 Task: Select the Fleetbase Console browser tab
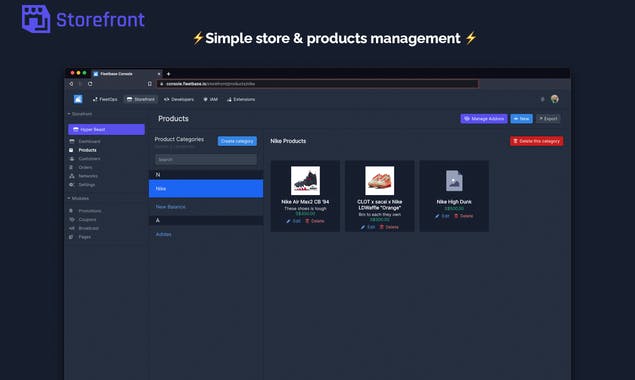(126, 74)
